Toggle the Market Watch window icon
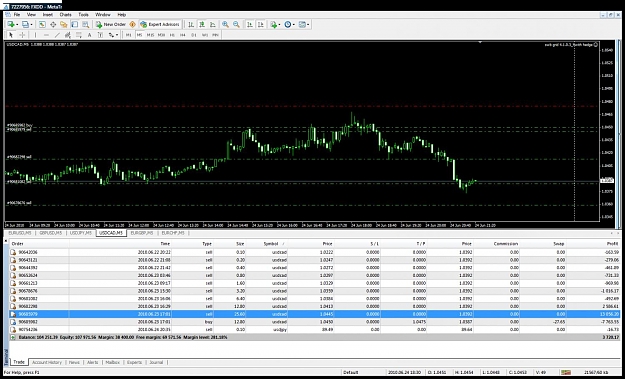 pyautogui.click(x=42, y=24)
